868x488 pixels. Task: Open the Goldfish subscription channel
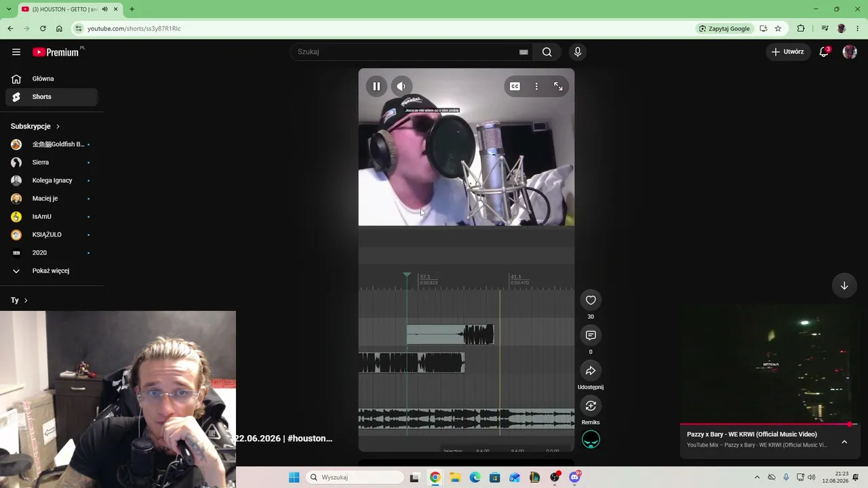[x=52, y=144]
